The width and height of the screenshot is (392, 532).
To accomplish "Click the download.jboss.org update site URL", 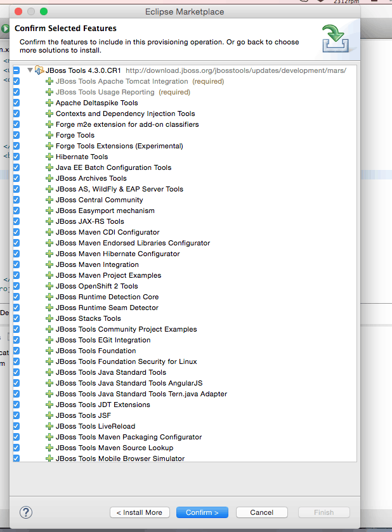I will [236, 70].
